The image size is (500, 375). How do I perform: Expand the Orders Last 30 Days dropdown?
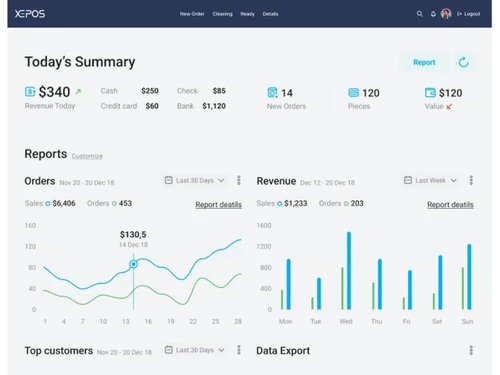pyautogui.click(x=195, y=180)
